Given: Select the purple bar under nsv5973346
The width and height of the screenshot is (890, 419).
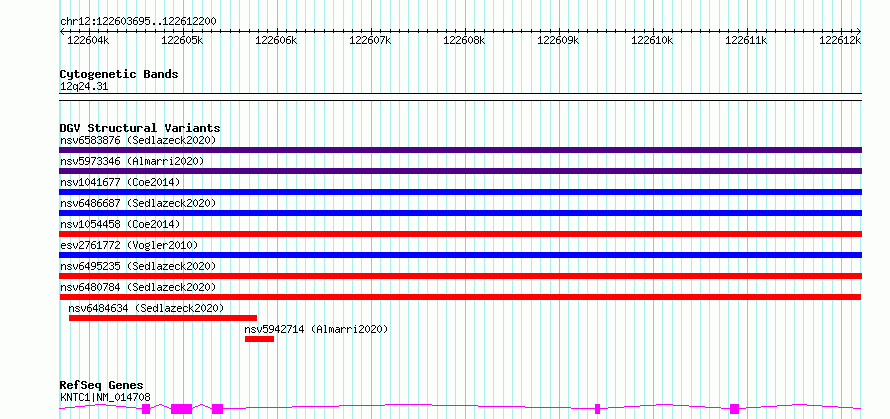Looking at the screenshot, I should click(x=460, y=171).
